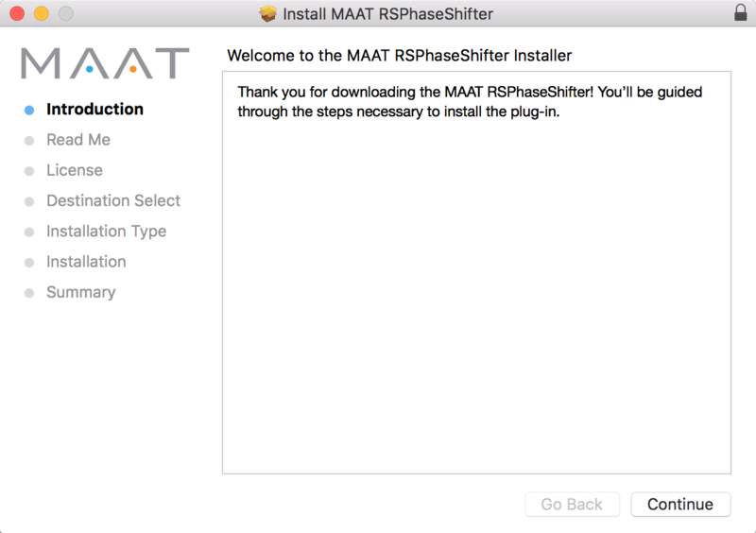Image resolution: width=756 pixels, height=533 pixels.
Task: Minimize the installer with the yellow button
Action: click(x=42, y=14)
